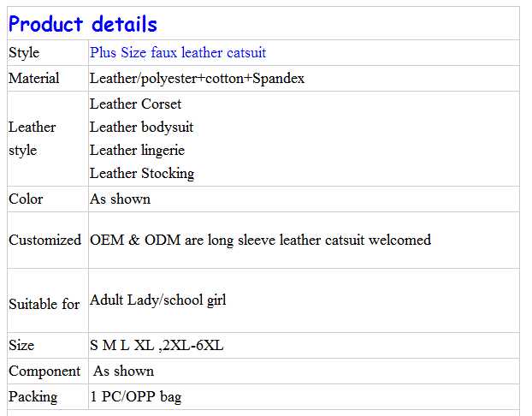This screenshot has height=416, width=532.
Task: Click the 'Leather Stocking' entry
Action: point(142,174)
